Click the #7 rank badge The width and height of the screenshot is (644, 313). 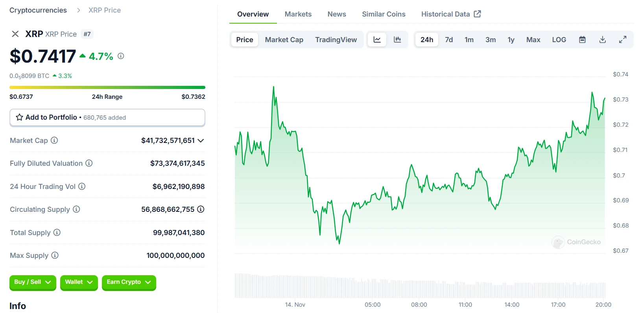coord(87,34)
